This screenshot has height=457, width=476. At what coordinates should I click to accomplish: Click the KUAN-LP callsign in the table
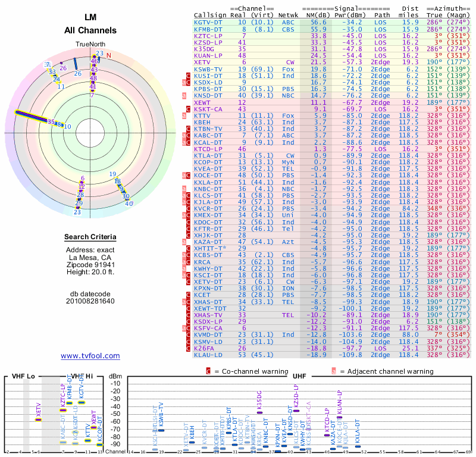pos(208,55)
